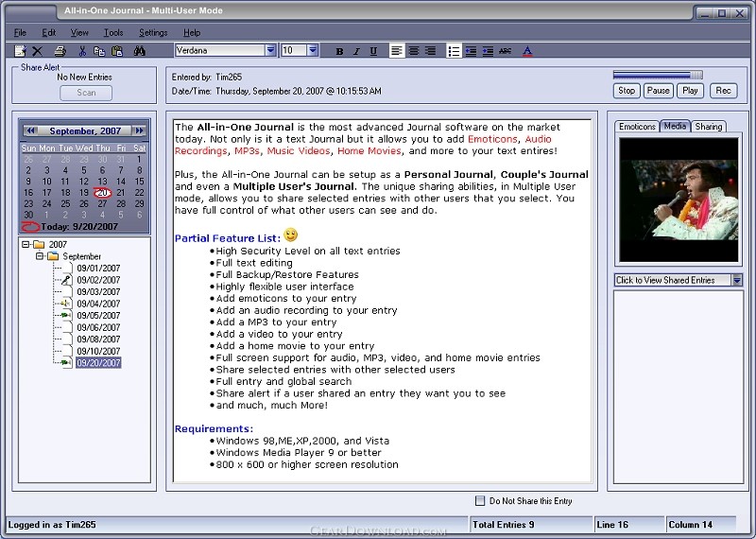756x539 pixels.
Task: Print the entry using printer icon
Action: point(60,51)
